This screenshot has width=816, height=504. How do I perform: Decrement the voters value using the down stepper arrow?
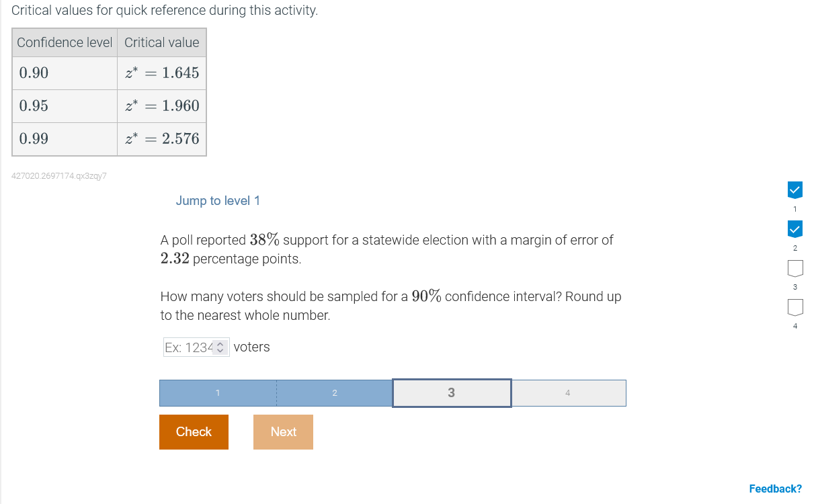[220, 350]
